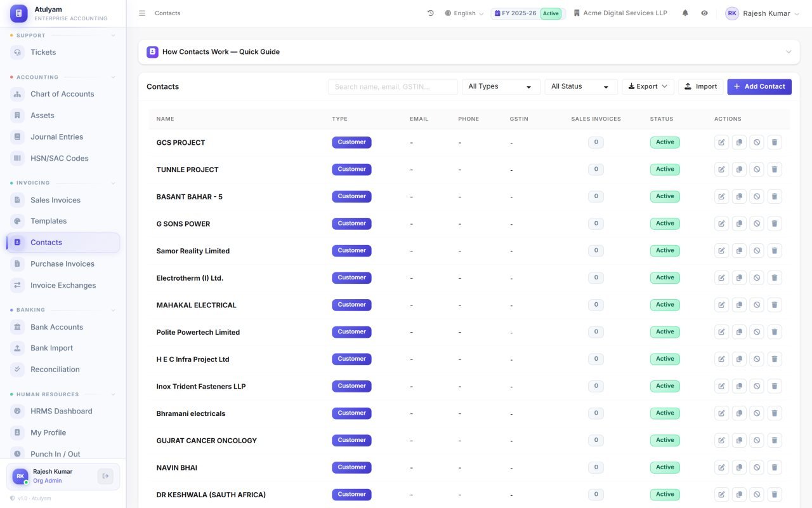Click the contacts search field

[393, 87]
